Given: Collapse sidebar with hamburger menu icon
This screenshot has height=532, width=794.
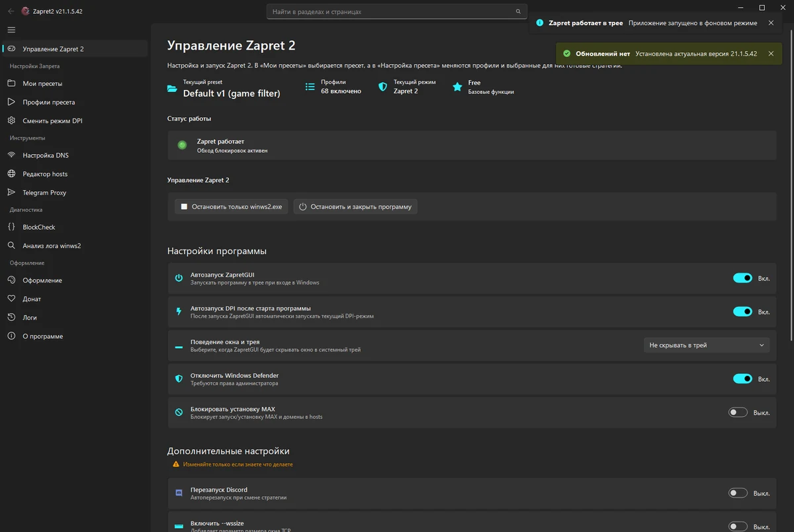Looking at the screenshot, I should (11, 30).
